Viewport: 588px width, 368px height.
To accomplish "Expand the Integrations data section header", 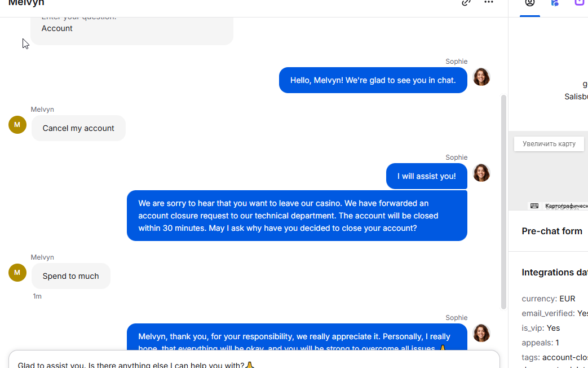I will [555, 273].
